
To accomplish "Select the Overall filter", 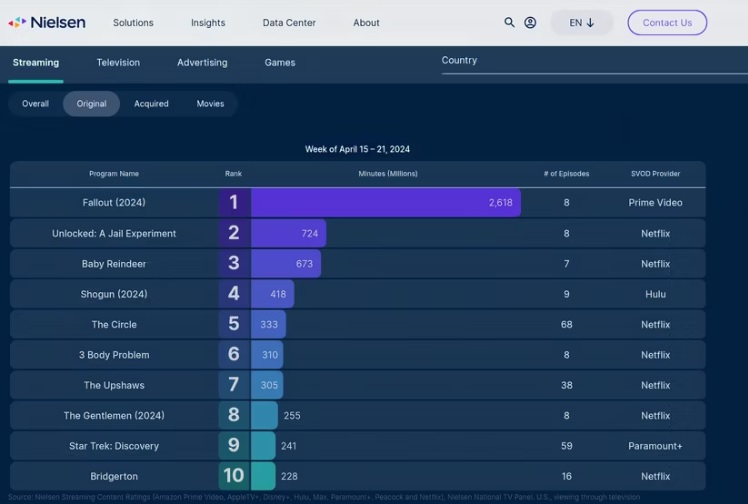I will pyautogui.click(x=35, y=103).
